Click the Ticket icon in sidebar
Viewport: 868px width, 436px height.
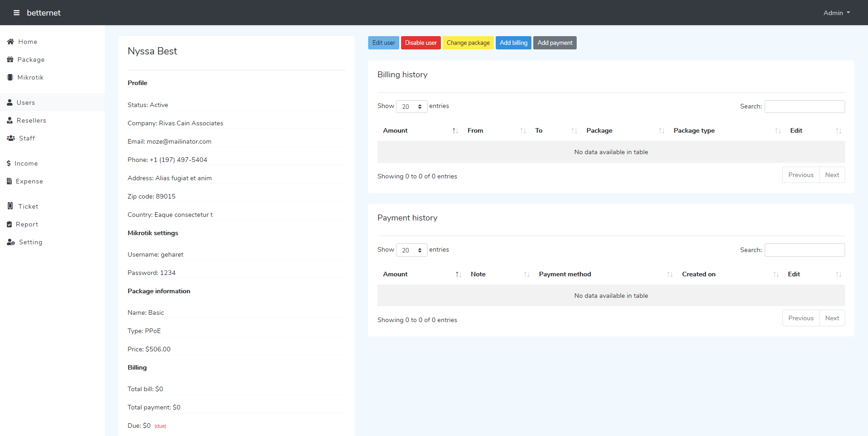tap(10, 206)
